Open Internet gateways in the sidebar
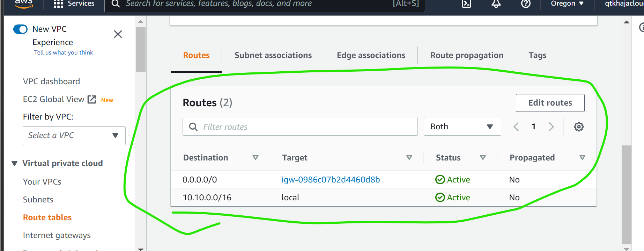Viewport: 644px width, 251px height. pos(57,235)
